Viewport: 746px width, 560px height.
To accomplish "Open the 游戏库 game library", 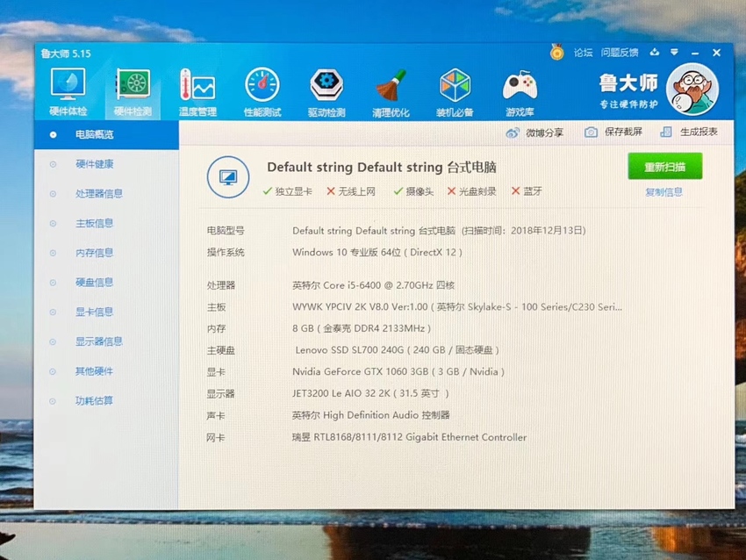I will pyautogui.click(x=520, y=92).
